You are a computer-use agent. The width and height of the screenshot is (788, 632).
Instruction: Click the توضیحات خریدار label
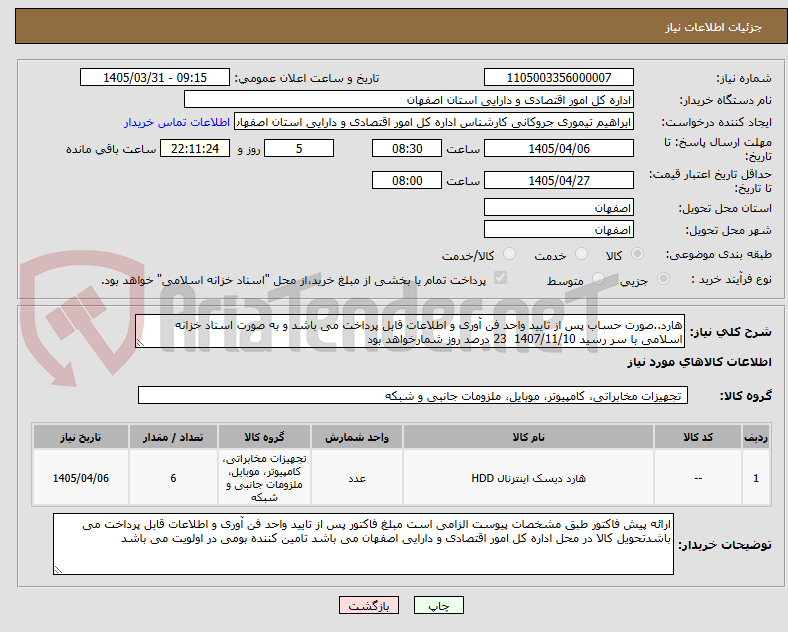[x=725, y=545]
